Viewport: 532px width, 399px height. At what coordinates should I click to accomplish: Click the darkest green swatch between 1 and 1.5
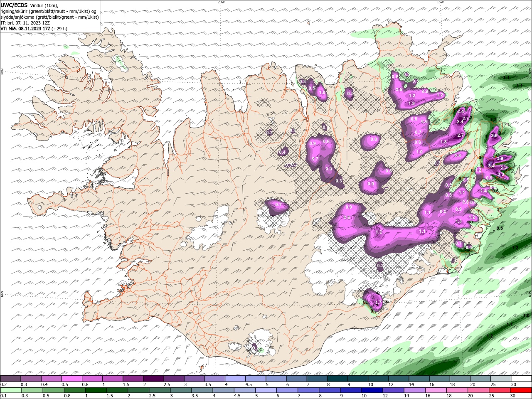pyautogui.click(x=96, y=390)
